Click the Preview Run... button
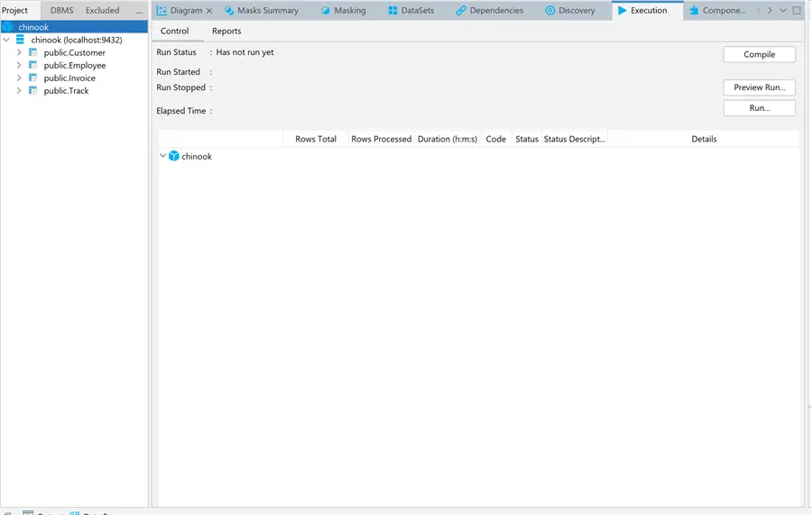 759,87
